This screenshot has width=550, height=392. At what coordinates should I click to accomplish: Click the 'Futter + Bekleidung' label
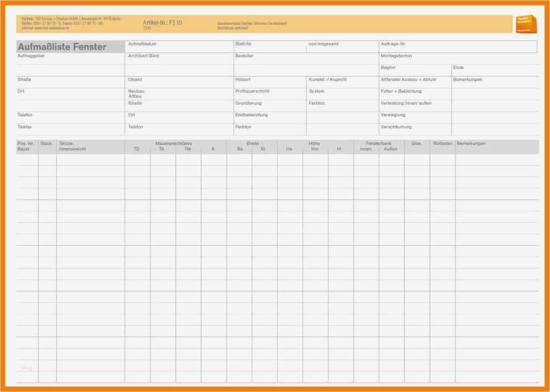pyautogui.click(x=401, y=91)
